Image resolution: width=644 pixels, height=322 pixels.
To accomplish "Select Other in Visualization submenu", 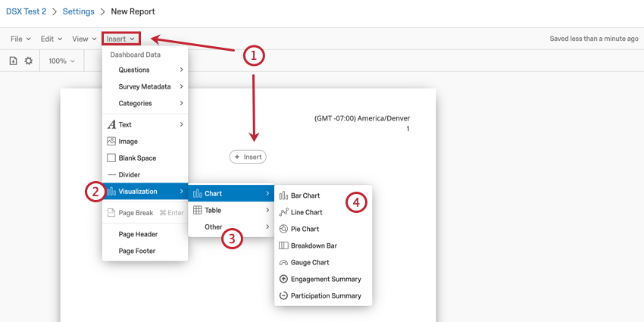I will [231, 227].
